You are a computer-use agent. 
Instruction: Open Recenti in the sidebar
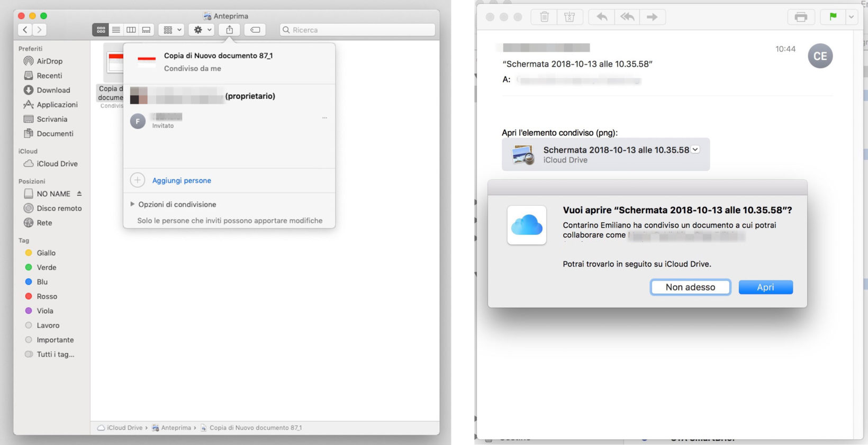[49, 76]
